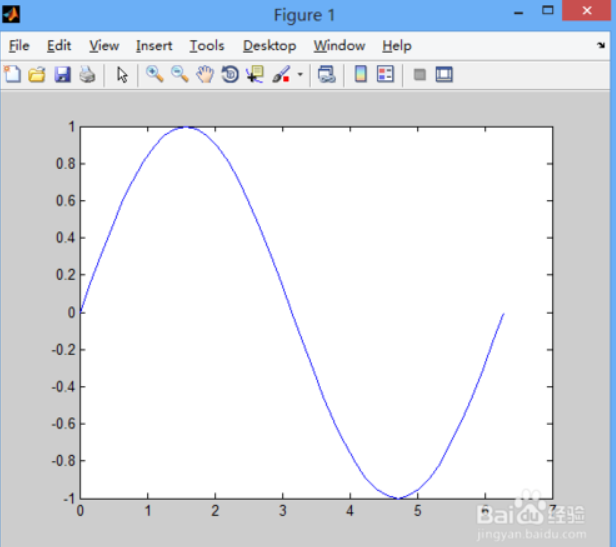Select the Edit Plot arrow tool
This screenshot has width=616, height=547.
122,75
